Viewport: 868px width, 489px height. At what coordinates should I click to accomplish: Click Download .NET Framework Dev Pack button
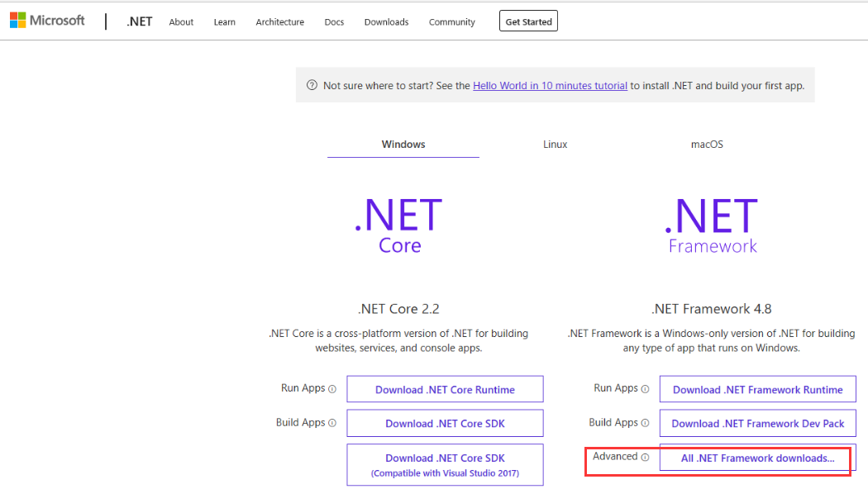[x=758, y=423]
